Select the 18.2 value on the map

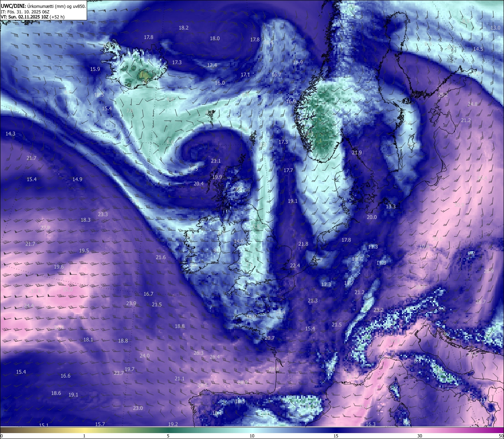pyautogui.click(x=183, y=28)
